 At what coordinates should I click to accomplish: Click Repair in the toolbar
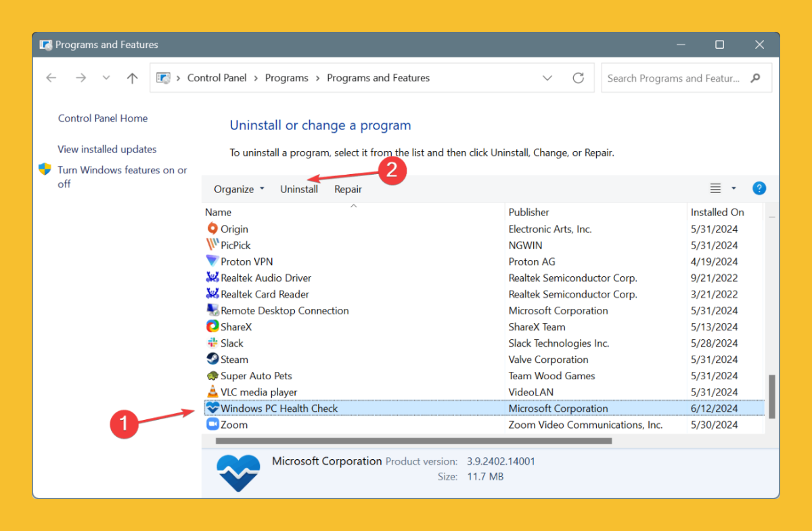pyautogui.click(x=348, y=189)
